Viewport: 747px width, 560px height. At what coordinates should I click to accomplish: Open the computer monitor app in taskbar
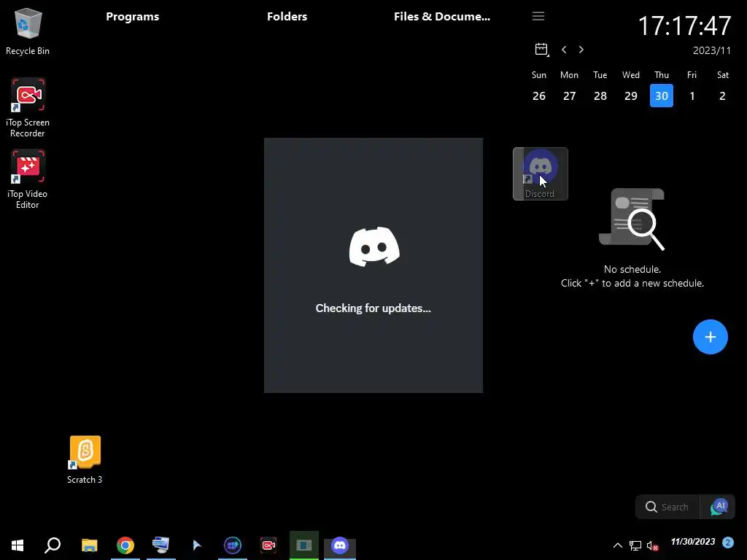(161, 545)
